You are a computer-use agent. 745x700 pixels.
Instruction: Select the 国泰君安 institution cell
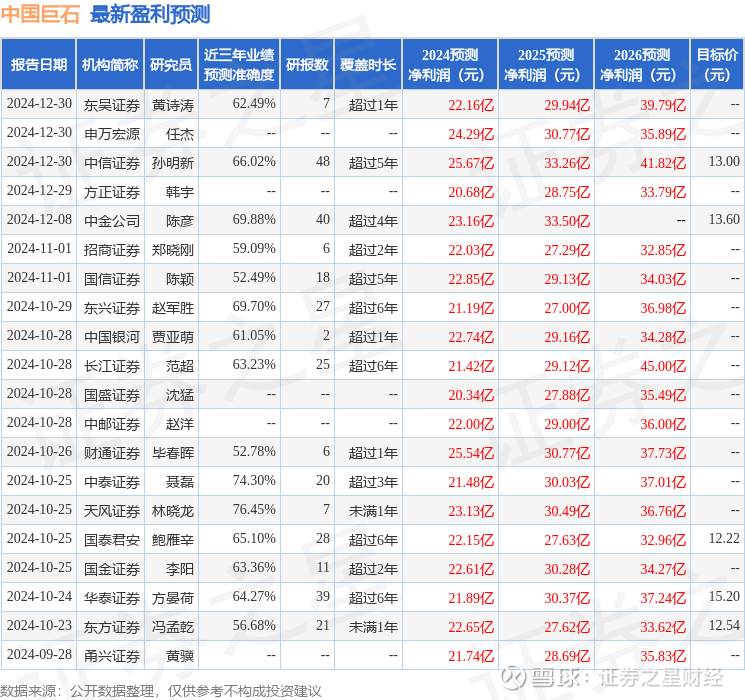coord(112,540)
